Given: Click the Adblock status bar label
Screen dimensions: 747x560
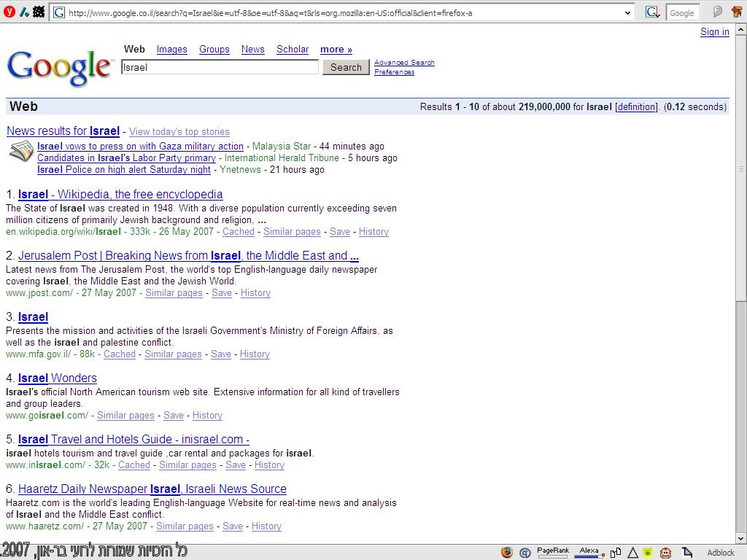Looking at the screenshot, I should coord(720,553).
